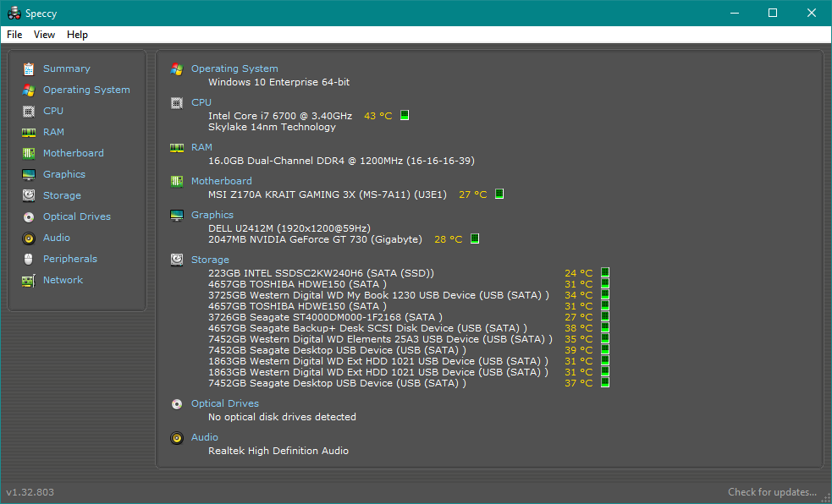832x504 pixels.
Task: Open the Storage section from sidebar
Action: pyautogui.click(x=62, y=195)
